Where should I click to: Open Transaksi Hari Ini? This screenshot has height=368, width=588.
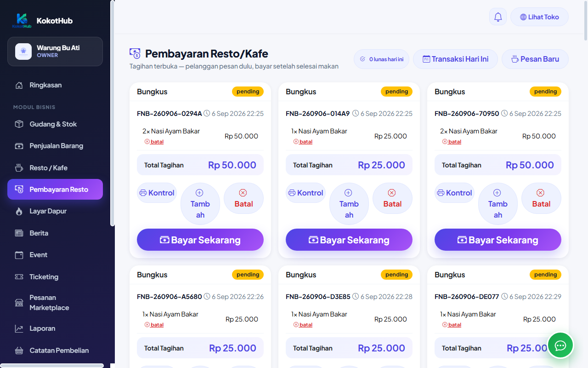tap(455, 59)
